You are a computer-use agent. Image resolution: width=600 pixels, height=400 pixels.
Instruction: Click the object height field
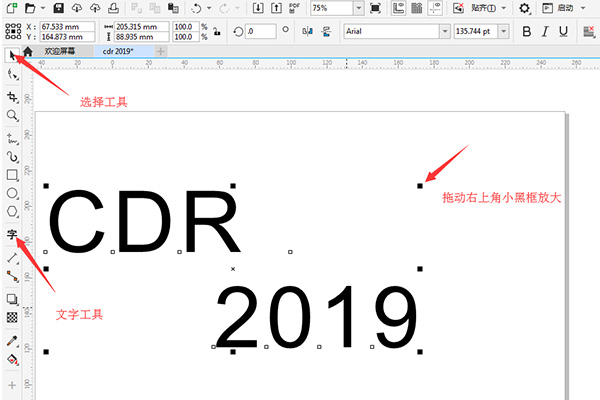point(142,37)
